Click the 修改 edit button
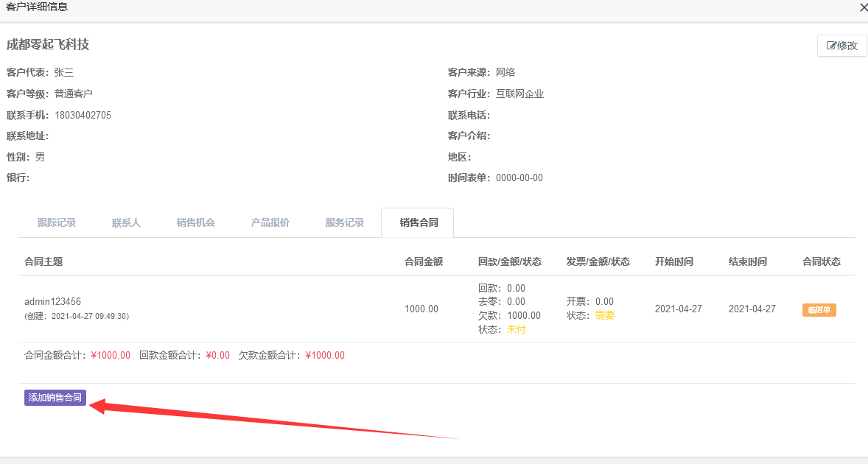The image size is (868, 464). tap(841, 46)
